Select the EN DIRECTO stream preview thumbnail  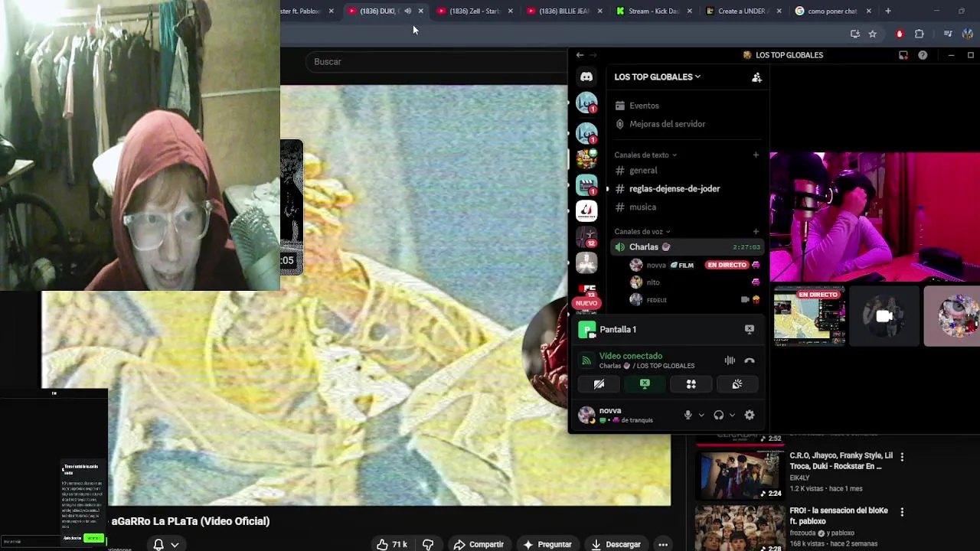pos(809,316)
